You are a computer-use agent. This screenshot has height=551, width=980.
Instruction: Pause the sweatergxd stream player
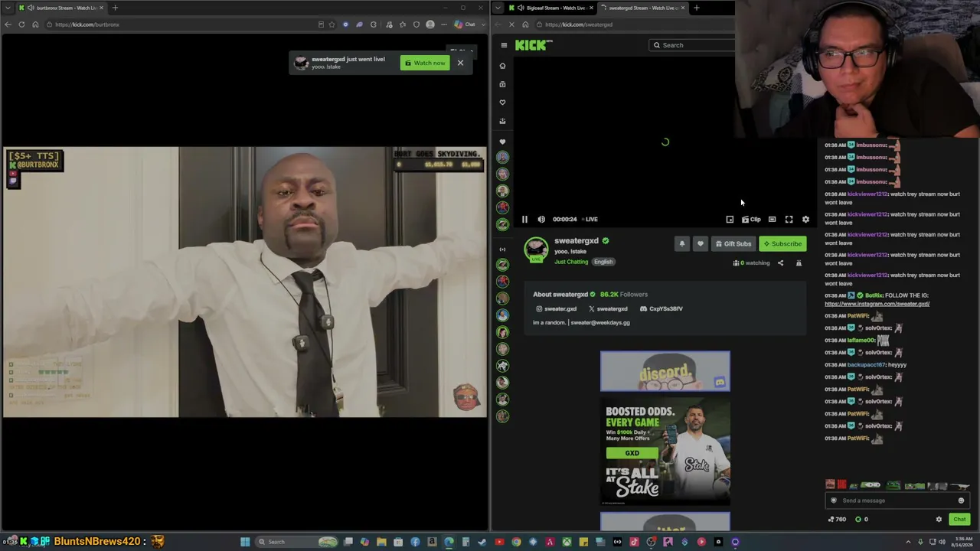coord(524,220)
